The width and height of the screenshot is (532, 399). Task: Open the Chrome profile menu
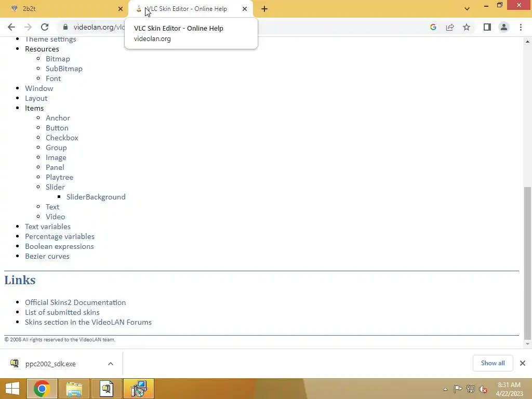(504, 27)
